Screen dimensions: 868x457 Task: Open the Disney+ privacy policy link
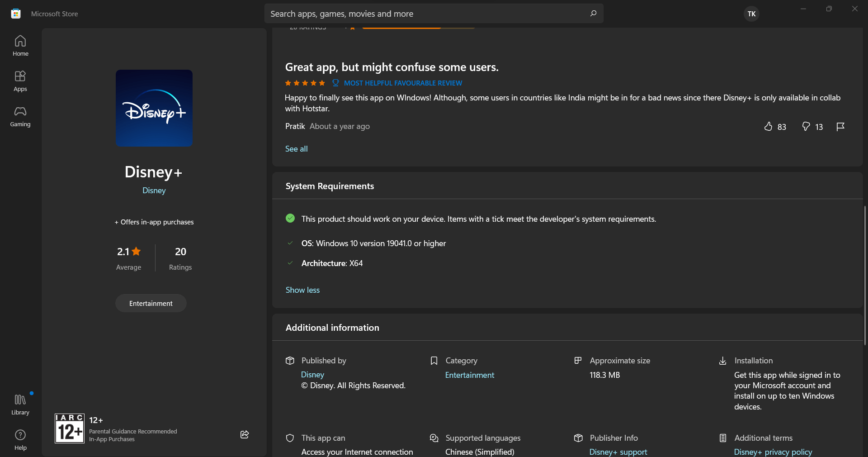point(773,452)
